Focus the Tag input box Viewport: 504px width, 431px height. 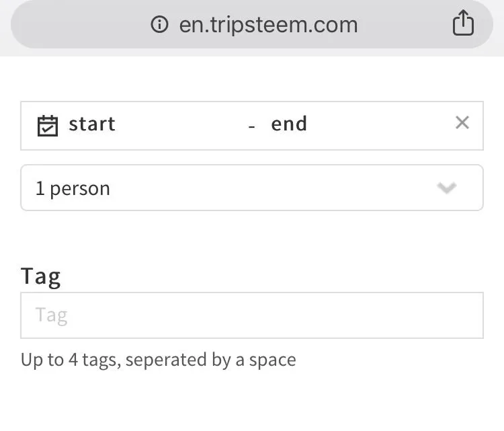252,315
